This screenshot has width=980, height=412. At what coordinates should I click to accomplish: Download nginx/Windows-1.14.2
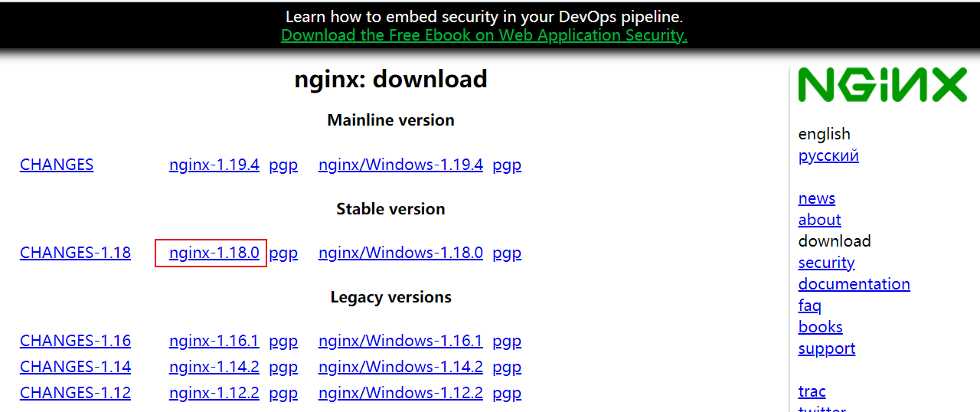tap(400, 367)
